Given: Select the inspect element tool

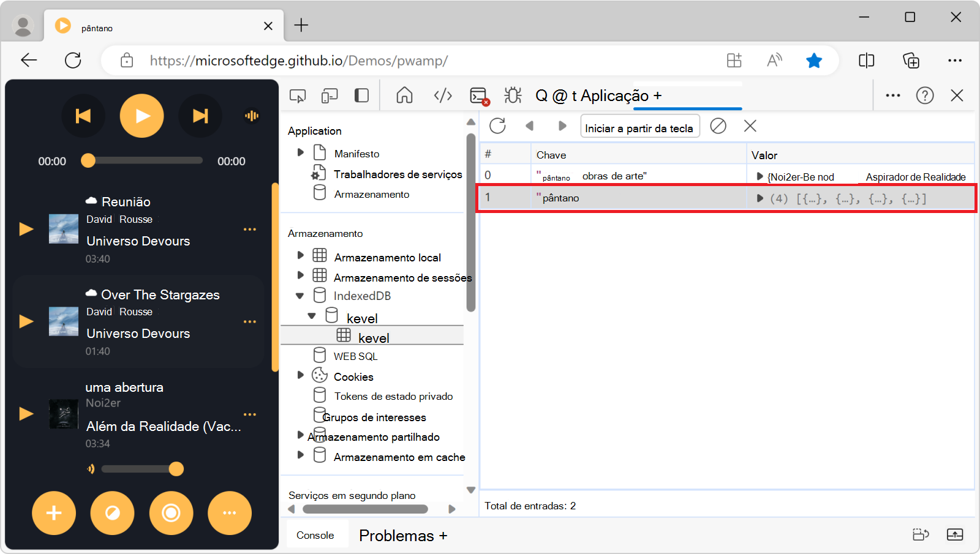Looking at the screenshot, I should click(x=298, y=95).
